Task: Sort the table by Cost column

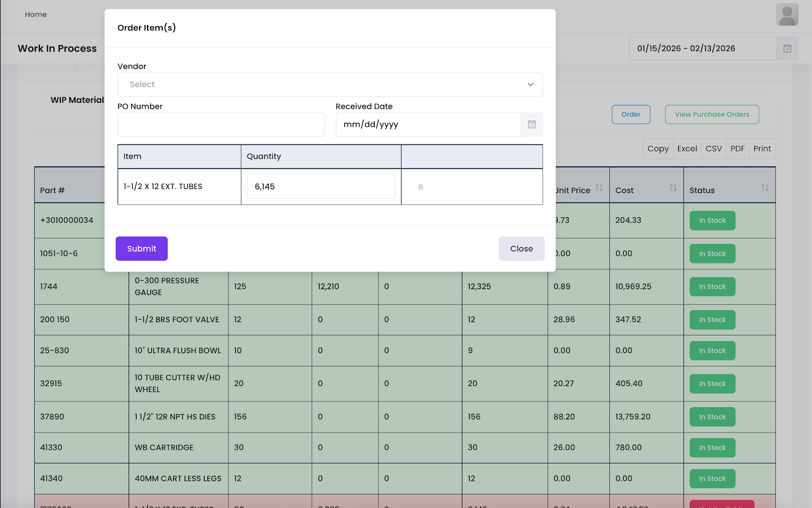Action: point(673,187)
